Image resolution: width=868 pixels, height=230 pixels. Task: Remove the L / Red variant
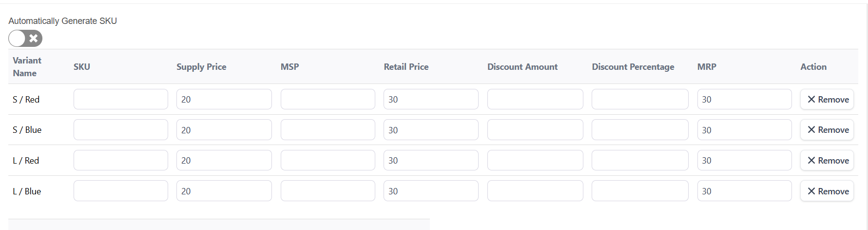(x=827, y=160)
